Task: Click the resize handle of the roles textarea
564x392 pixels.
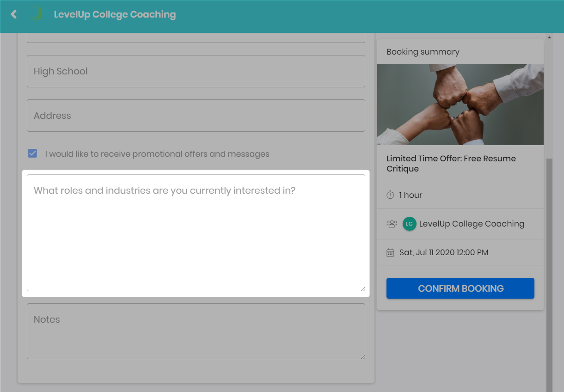Action: click(x=362, y=288)
